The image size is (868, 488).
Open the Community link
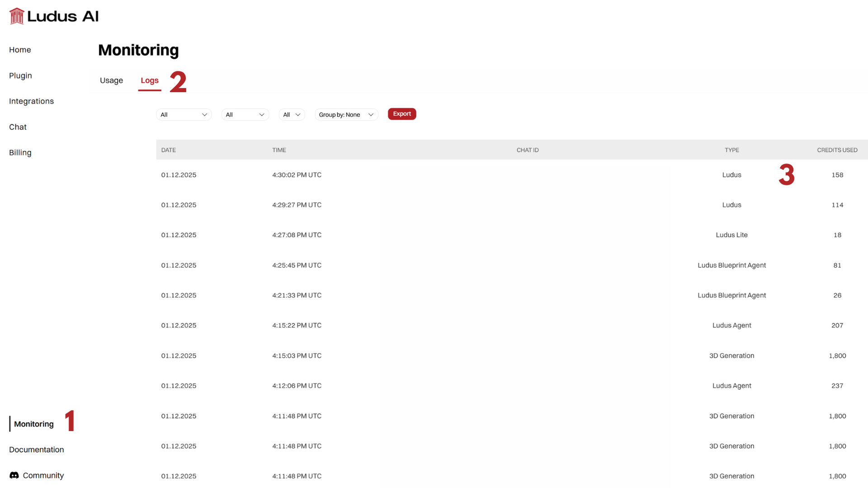43,475
